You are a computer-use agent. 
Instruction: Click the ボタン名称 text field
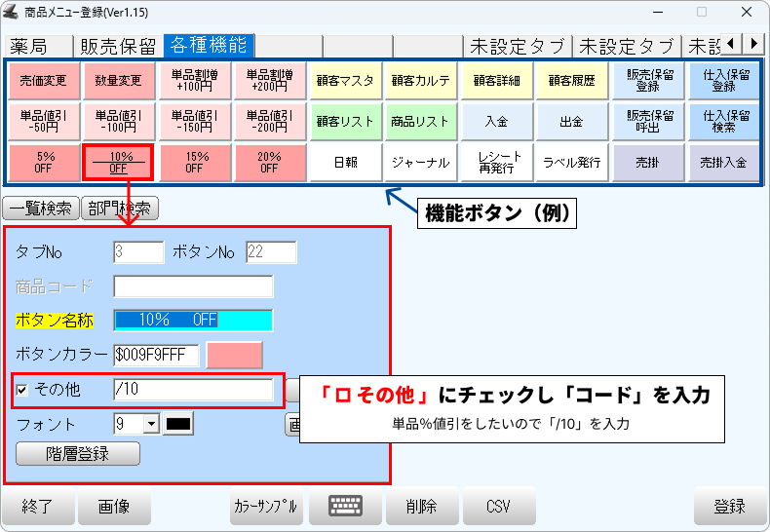(193, 320)
